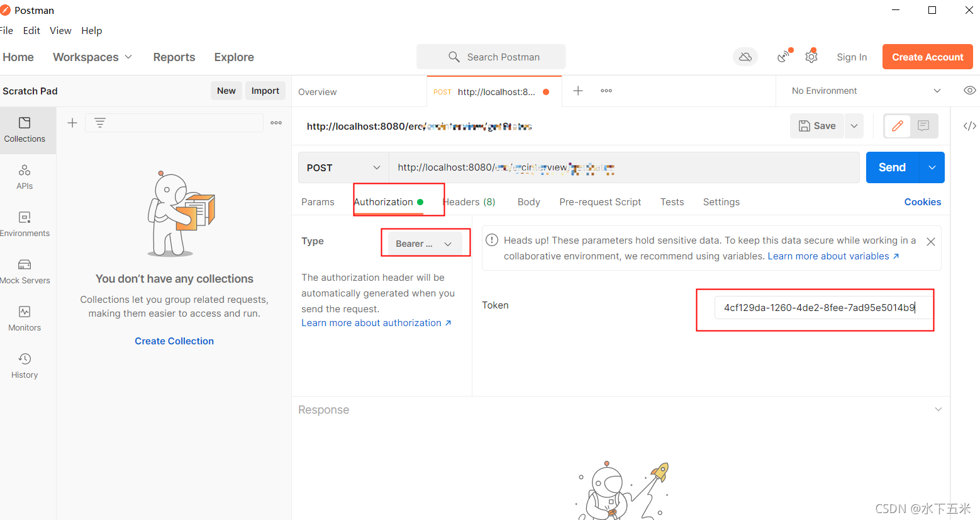This screenshot has height=520, width=980.
Task: Open the settings gear icon
Action: (811, 57)
